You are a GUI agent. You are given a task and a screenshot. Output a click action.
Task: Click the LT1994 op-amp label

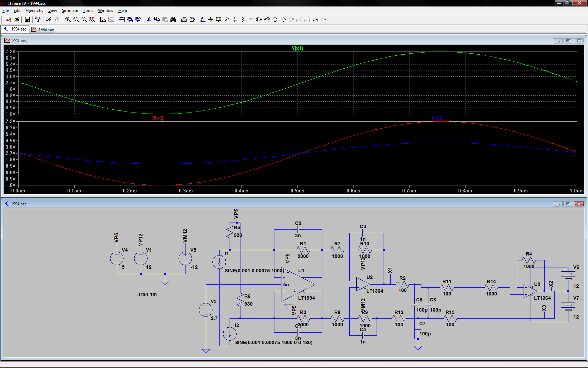click(307, 298)
